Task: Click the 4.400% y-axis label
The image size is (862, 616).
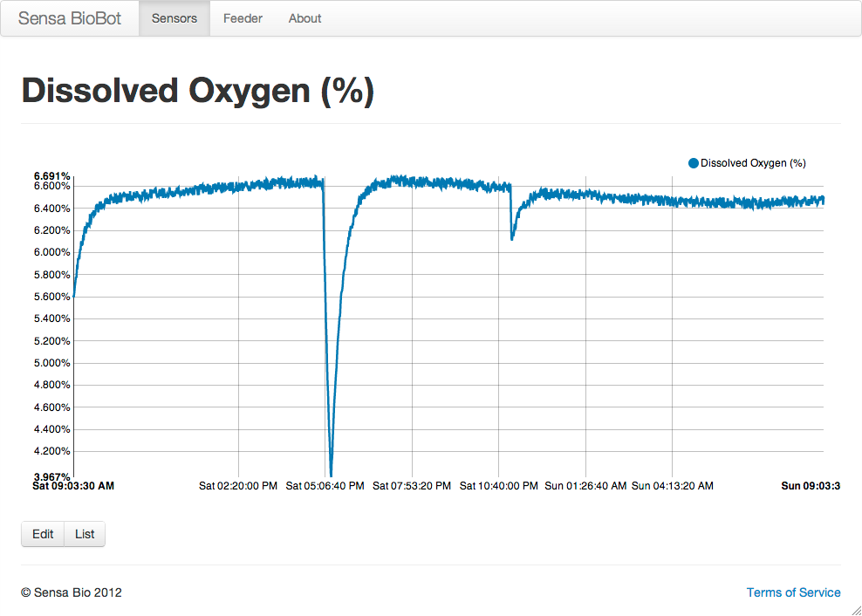Action: tap(52, 429)
